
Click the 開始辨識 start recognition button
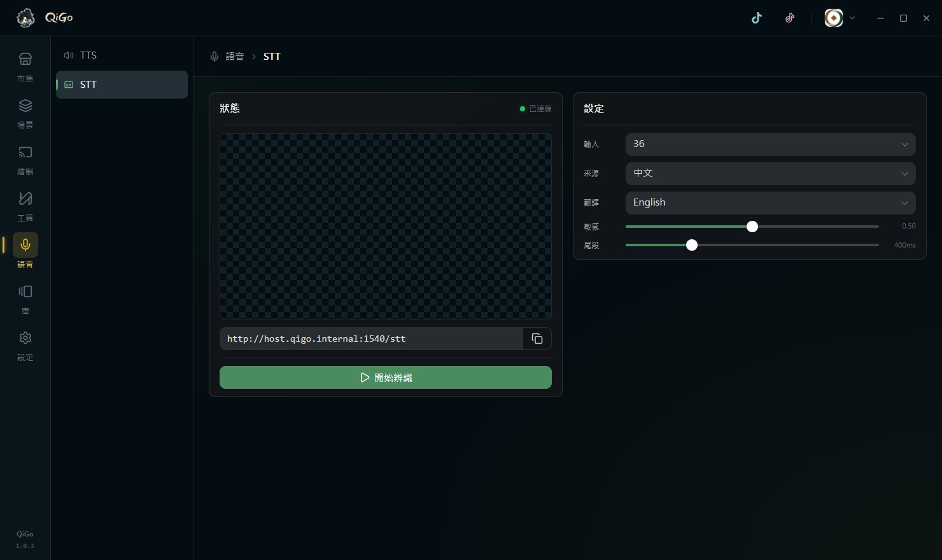[x=386, y=377]
